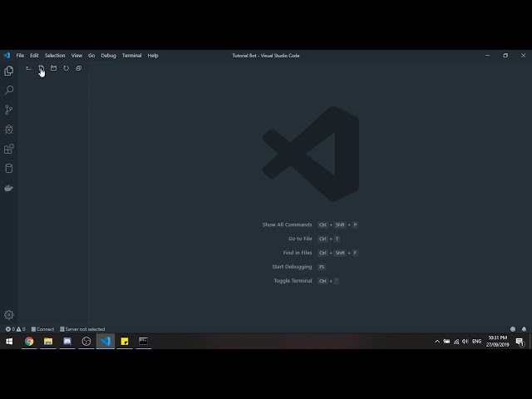
Task: Open OBS Studio from the taskbar
Action: coord(86,342)
